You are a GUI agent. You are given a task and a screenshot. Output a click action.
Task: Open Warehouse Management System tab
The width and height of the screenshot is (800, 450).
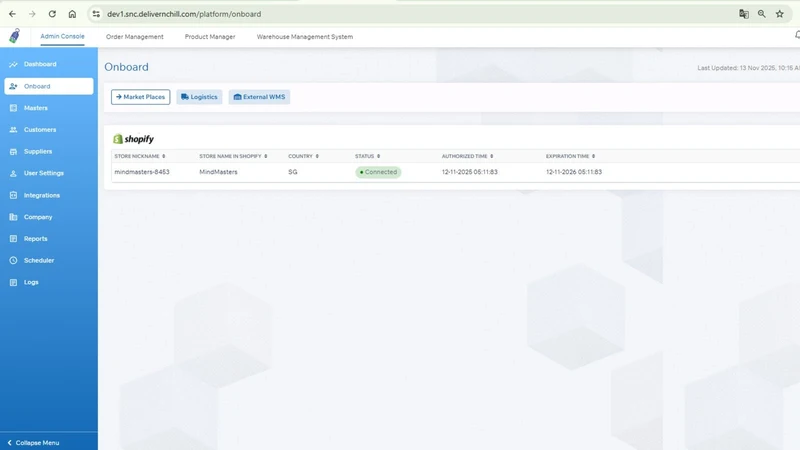(x=305, y=37)
